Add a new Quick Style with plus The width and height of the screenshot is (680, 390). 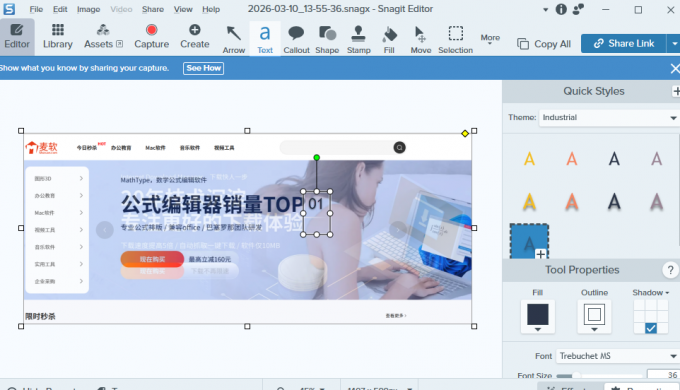[676, 91]
